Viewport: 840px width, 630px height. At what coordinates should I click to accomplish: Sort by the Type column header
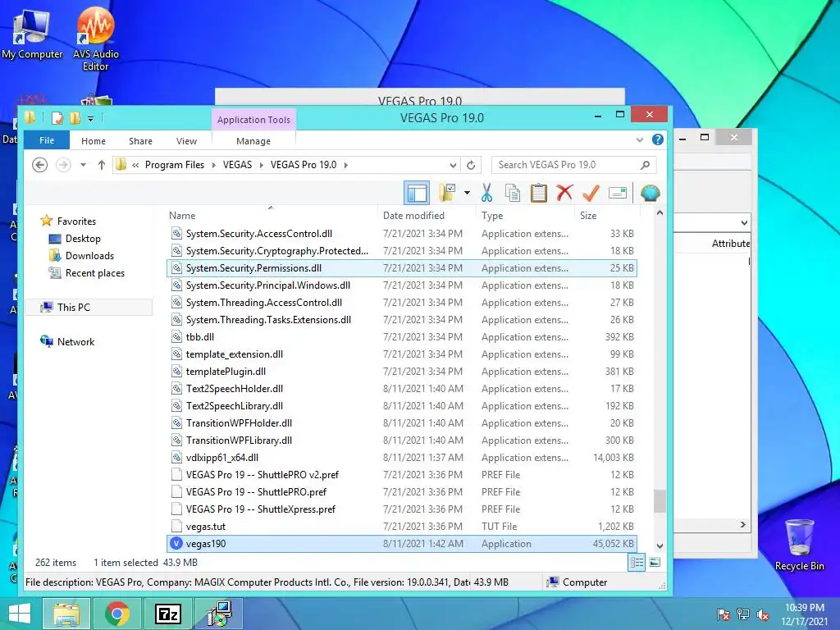(525, 216)
